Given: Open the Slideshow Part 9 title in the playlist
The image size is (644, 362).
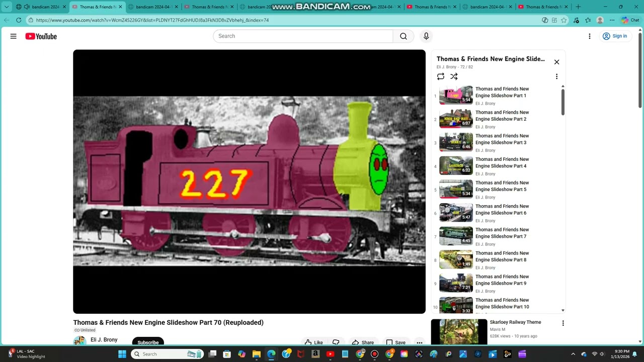Looking at the screenshot, I should (x=502, y=280).
